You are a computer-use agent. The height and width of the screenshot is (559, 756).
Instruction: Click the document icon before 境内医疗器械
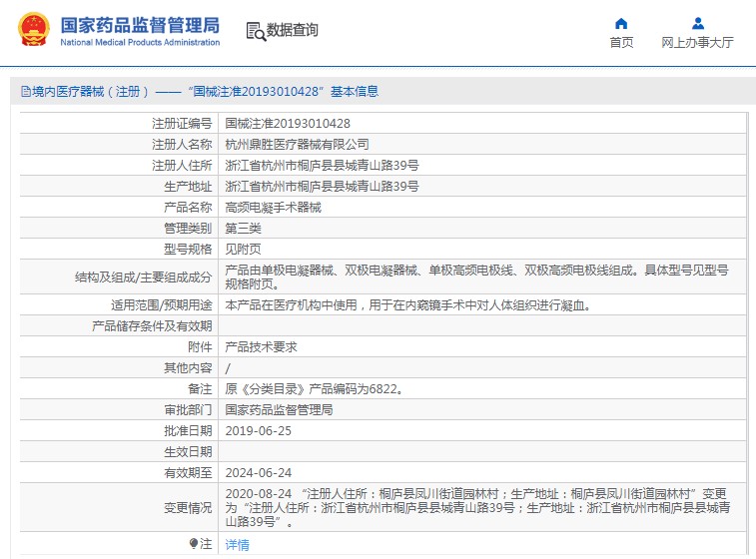tap(26, 92)
